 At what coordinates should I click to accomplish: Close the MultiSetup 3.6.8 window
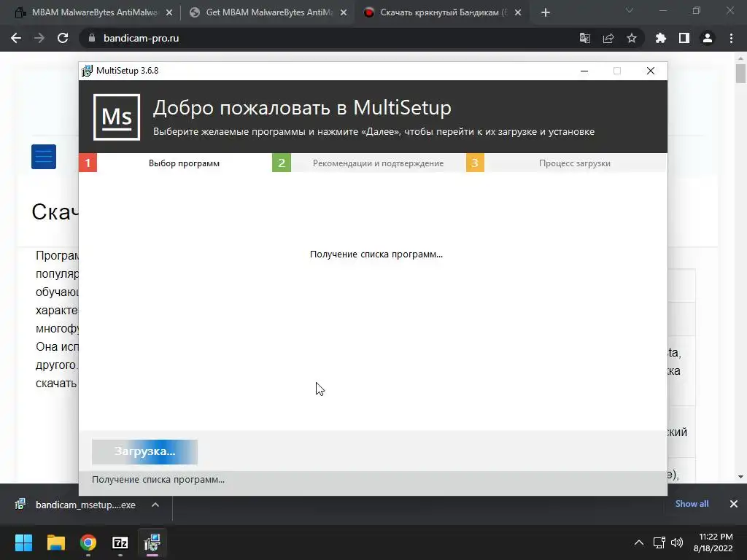tap(650, 71)
